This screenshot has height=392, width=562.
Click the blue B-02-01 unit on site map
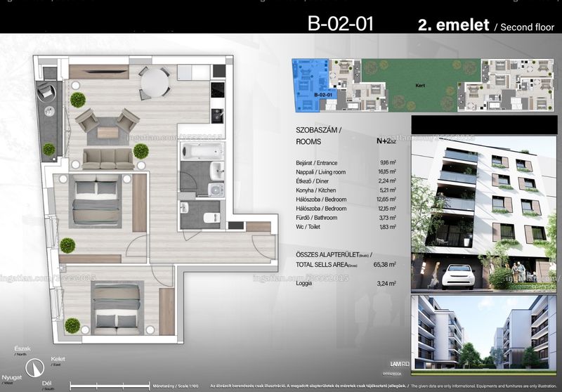click(x=311, y=86)
